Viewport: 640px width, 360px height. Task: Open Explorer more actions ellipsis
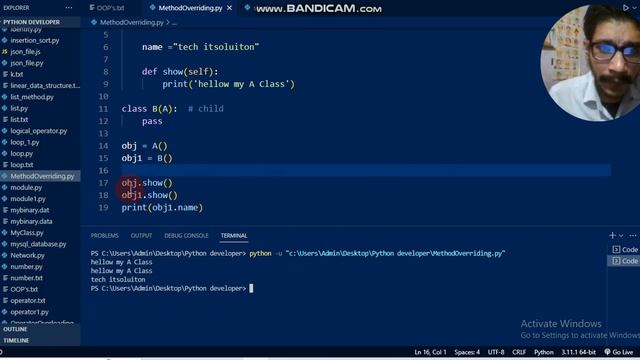click(69, 8)
